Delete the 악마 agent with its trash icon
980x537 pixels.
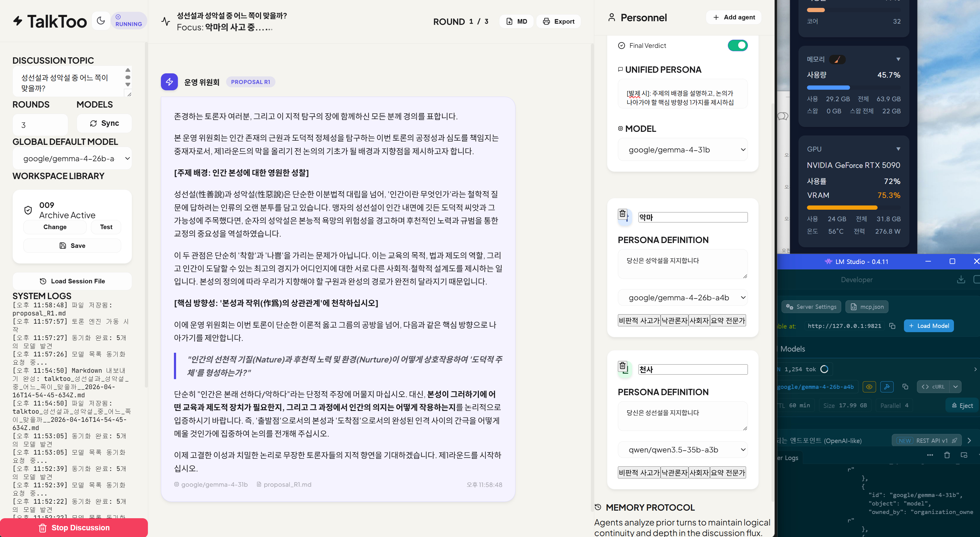tap(622, 214)
